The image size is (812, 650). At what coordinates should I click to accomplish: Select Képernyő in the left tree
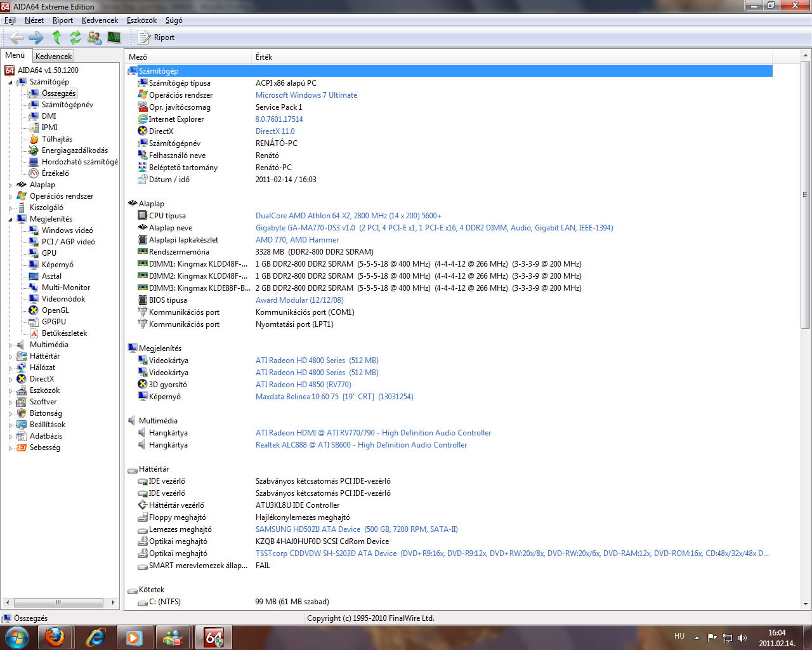(58, 265)
